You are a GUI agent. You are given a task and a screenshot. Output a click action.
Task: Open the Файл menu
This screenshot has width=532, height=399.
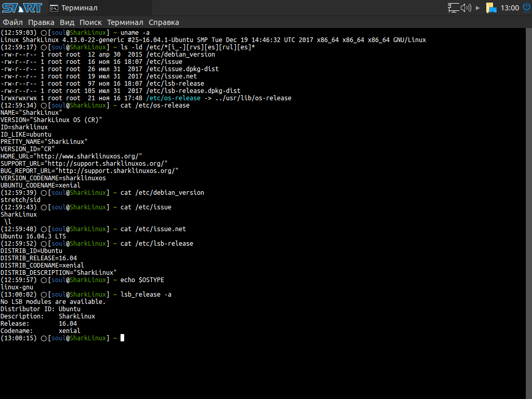pos(13,22)
